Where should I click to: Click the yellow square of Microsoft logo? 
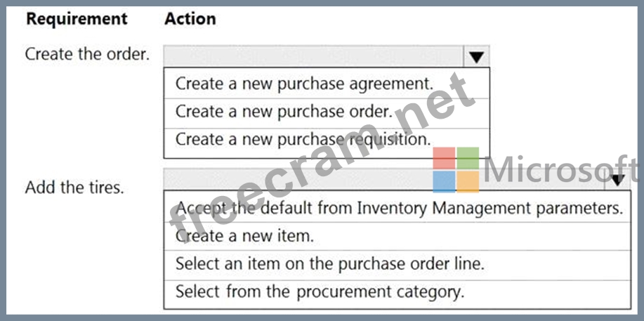(468, 181)
